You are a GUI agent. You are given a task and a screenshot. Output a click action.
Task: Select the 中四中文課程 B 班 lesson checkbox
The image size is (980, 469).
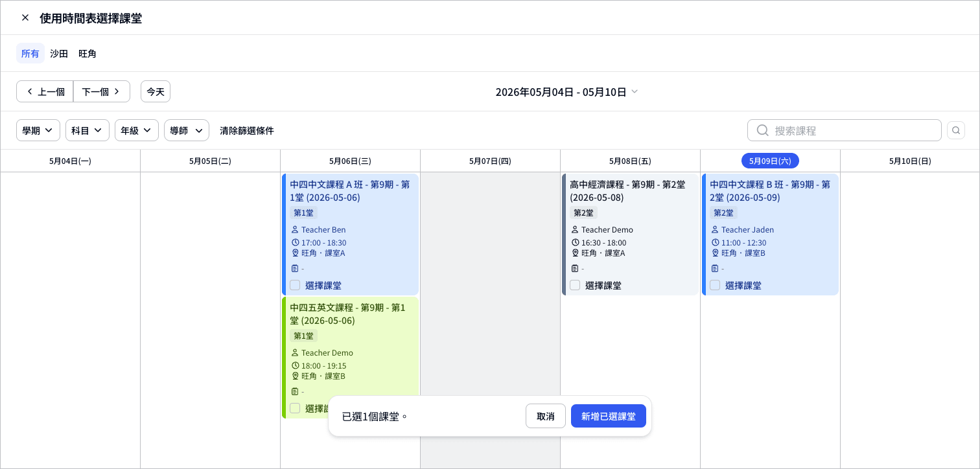(x=715, y=285)
